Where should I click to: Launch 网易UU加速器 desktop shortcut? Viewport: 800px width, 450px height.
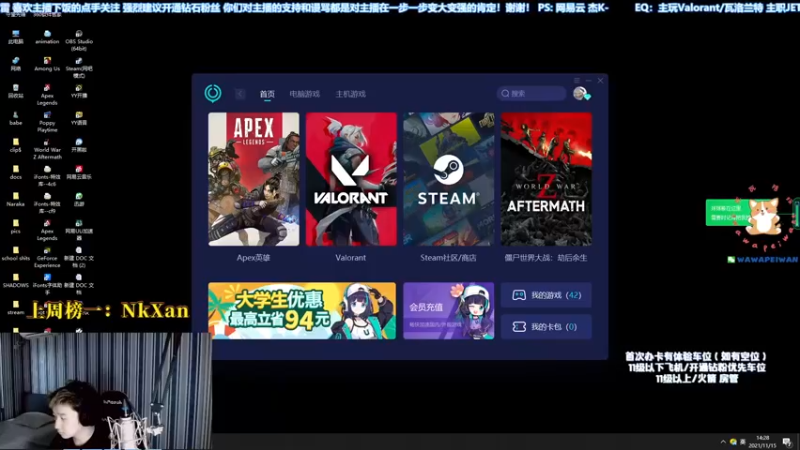pos(79,230)
